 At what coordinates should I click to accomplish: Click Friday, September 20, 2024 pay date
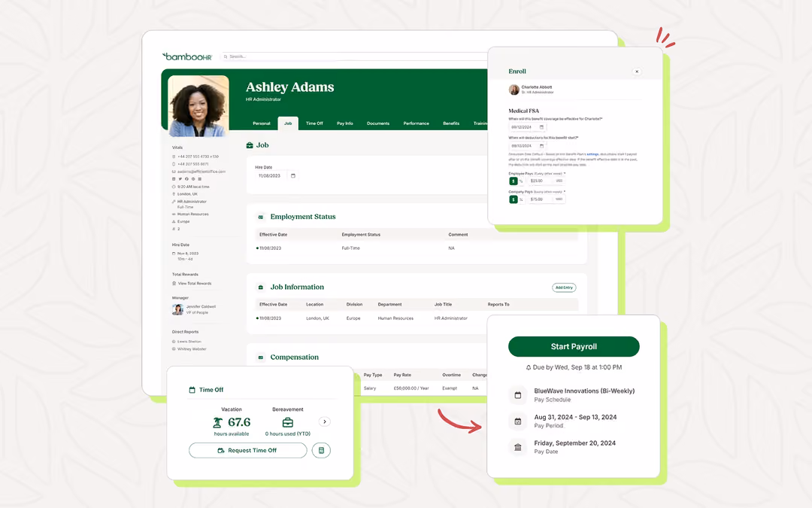click(x=575, y=443)
